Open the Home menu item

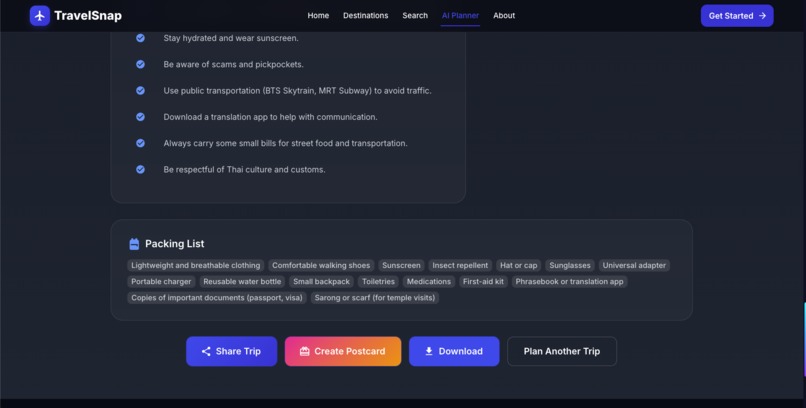tap(318, 15)
